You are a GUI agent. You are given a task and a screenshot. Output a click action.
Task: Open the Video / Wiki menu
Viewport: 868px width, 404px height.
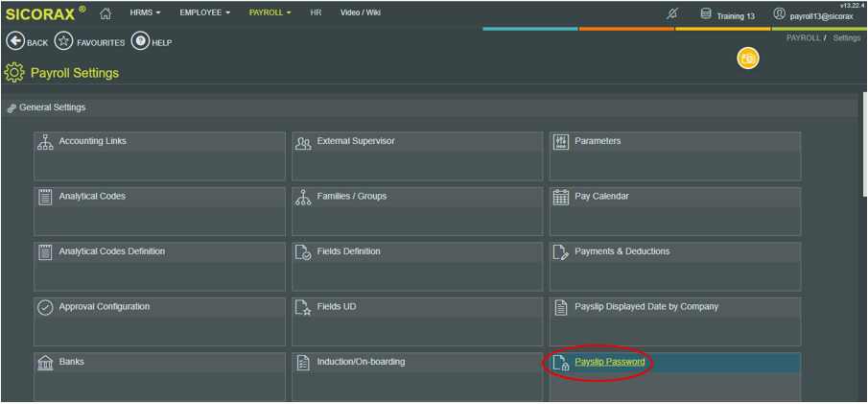tap(361, 13)
